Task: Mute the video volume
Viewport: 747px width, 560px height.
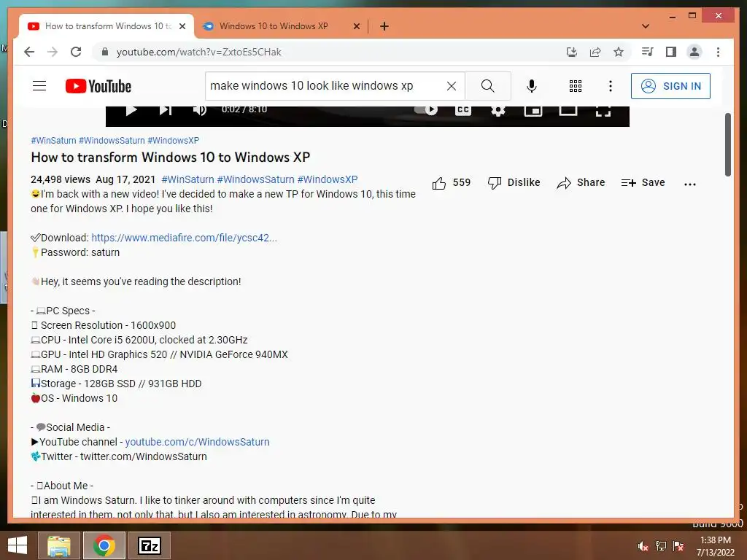Action: tap(200, 111)
